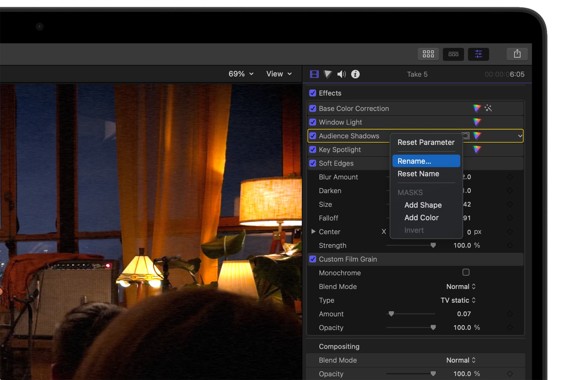Choose Rename… from context menu
Image resolution: width=588 pixels, height=380 pixels.
click(426, 161)
